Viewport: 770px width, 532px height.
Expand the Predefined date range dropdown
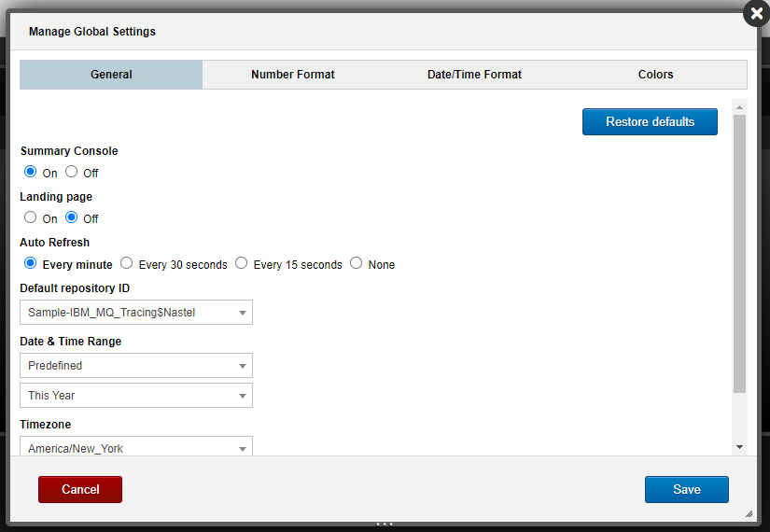136,366
